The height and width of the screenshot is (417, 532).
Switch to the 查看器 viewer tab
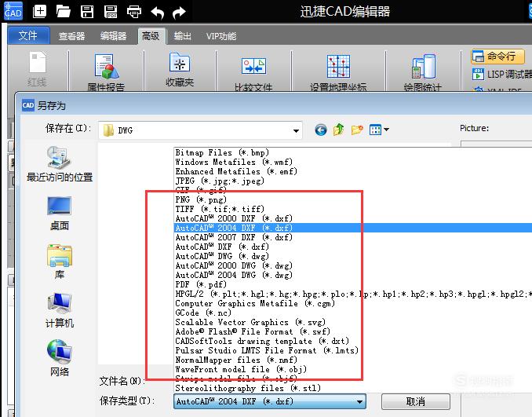point(71,36)
